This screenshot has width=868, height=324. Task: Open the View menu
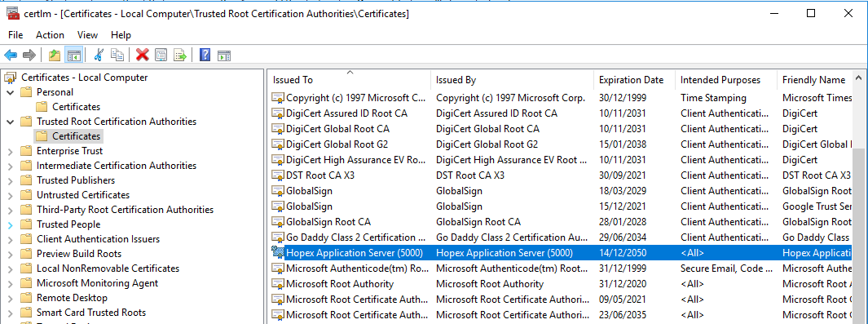coord(87,35)
